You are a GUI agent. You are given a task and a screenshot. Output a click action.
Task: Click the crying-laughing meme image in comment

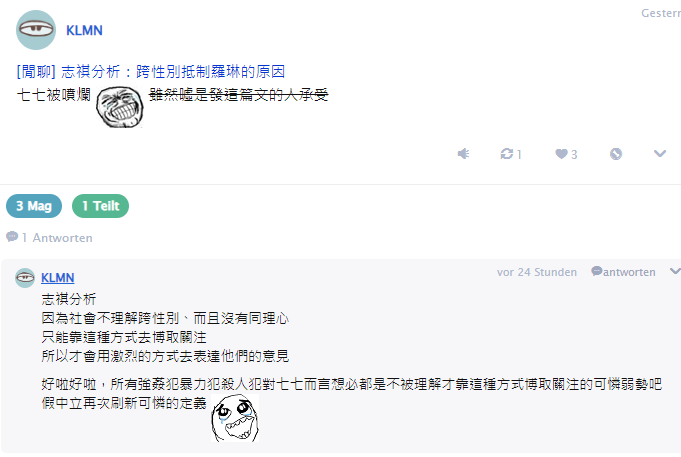(x=235, y=418)
